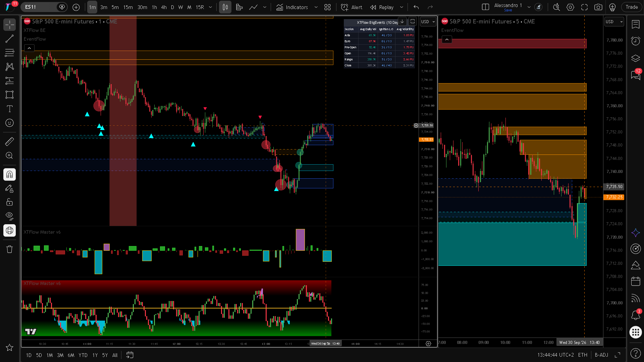Enter fullscreen mode
The height and width of the screenshot is (362, 644).
pos(584,7)
